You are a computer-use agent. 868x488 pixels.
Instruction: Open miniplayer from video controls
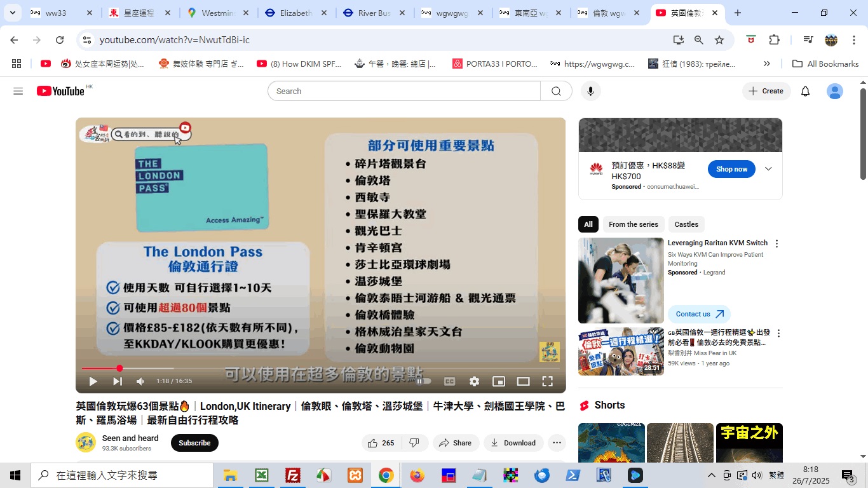click(x=499, y=381)
